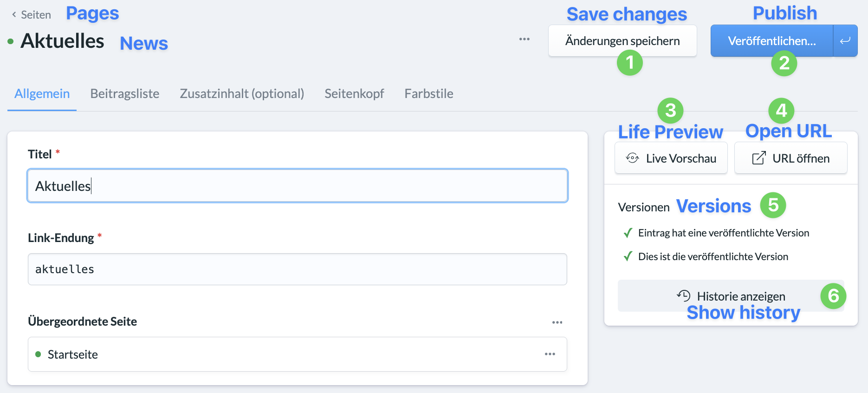Click the green status dot beside Startseite
The width and height of the screenshot is (868, 393).
38,354
